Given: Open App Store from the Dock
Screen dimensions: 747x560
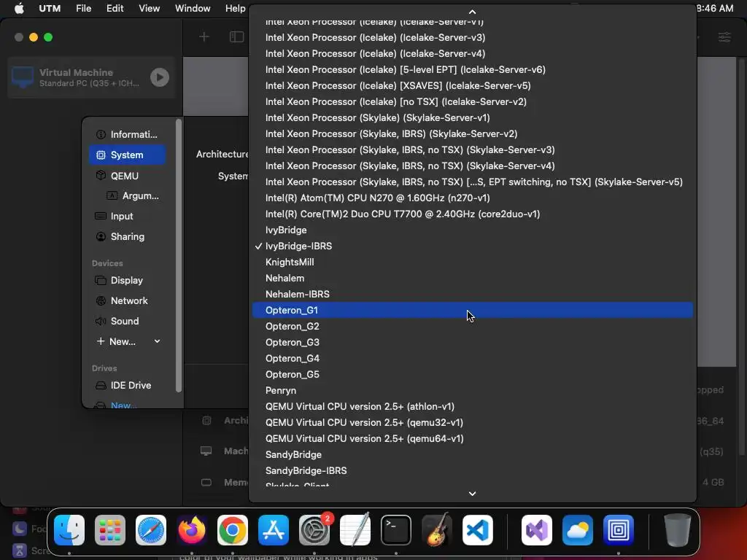Looking at the screenshot, I should coord(274,530).
